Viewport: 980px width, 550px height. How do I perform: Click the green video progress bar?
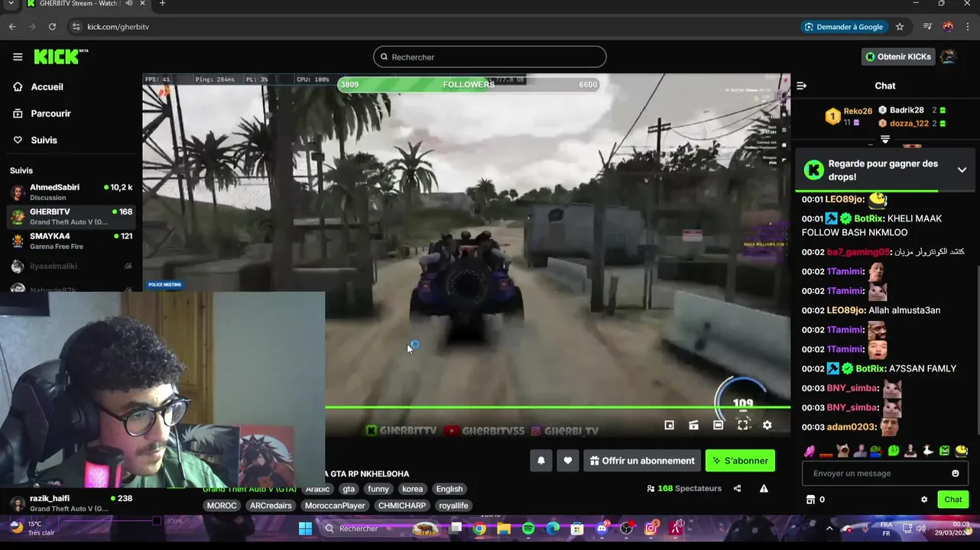pos(557,407)
